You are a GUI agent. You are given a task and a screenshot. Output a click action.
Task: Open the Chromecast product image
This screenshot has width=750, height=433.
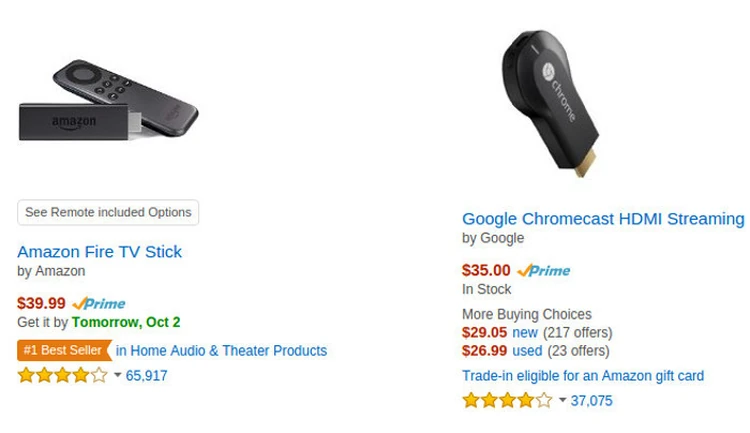click(x=549, y=100)
